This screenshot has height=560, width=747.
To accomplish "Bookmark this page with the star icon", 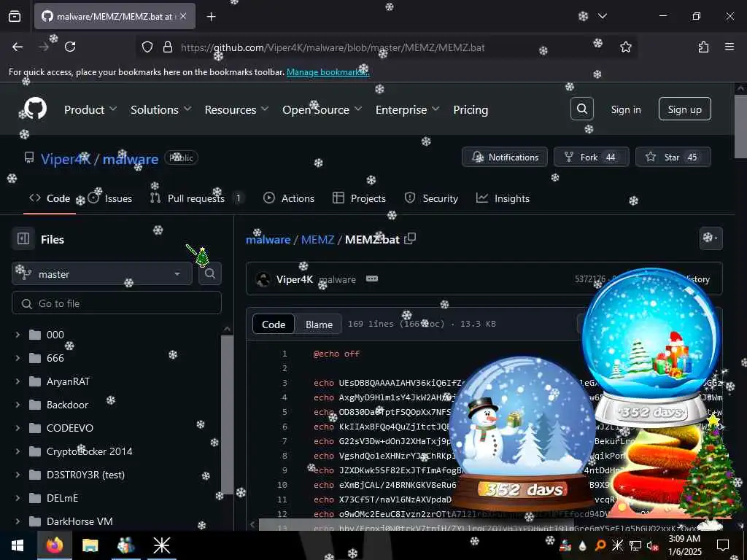I will (625, 47).
